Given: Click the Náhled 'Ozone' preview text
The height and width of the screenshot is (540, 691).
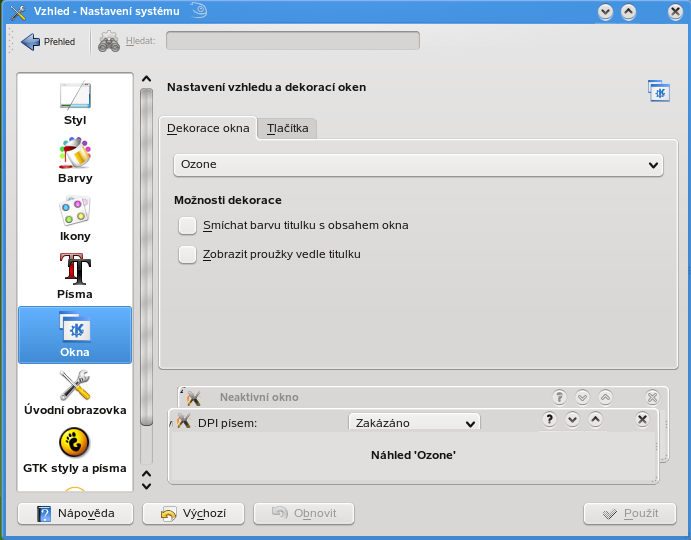Looking at the screenshot, I should tap(413, 455).
